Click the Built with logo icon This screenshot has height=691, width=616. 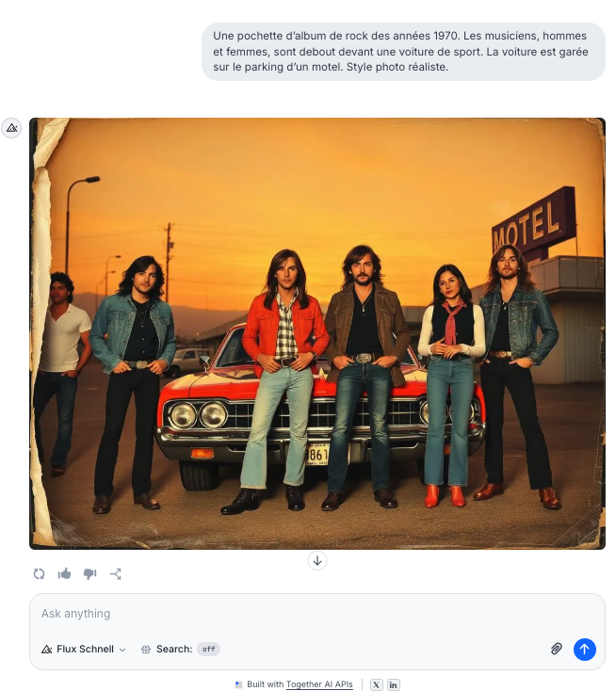click(x=239, y=684)
